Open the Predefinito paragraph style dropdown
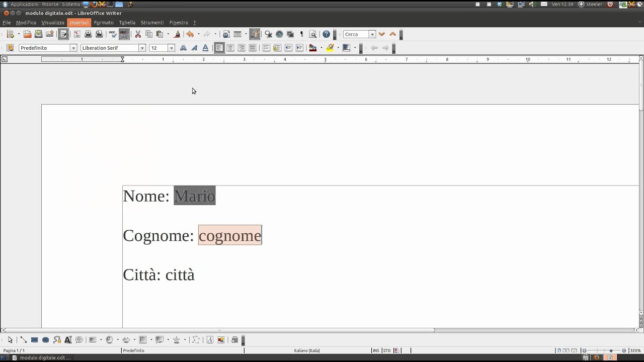The width and height of the screenshot is (644, 362). pos(73,48)
